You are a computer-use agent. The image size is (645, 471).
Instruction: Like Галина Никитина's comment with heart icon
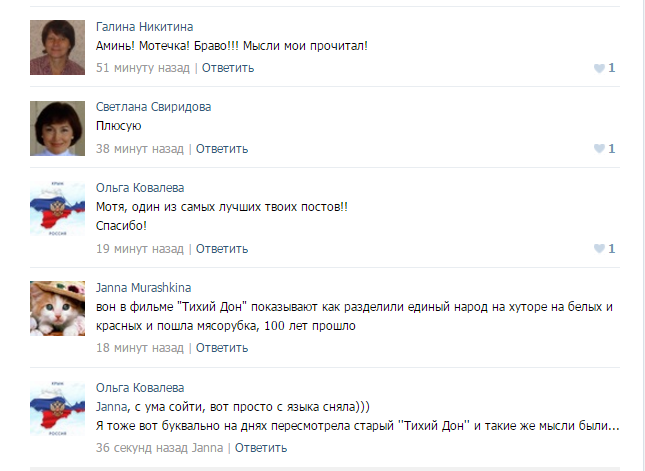click(599, 68)
